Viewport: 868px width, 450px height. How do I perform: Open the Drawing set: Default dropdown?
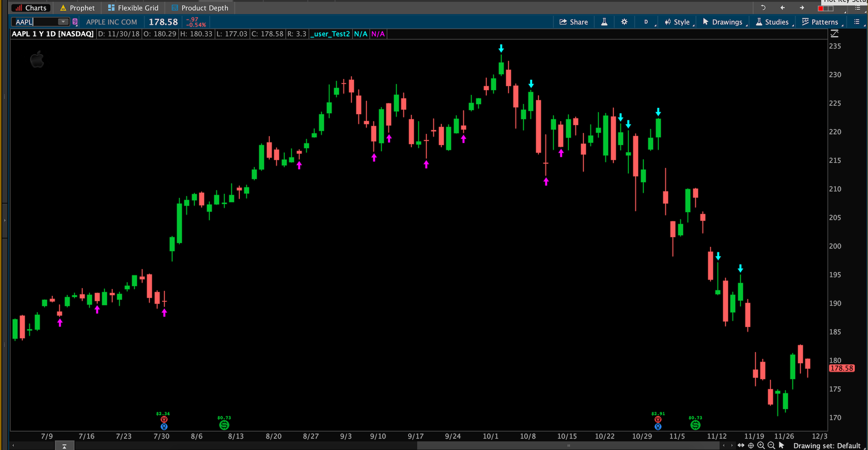tap(827, 445)
